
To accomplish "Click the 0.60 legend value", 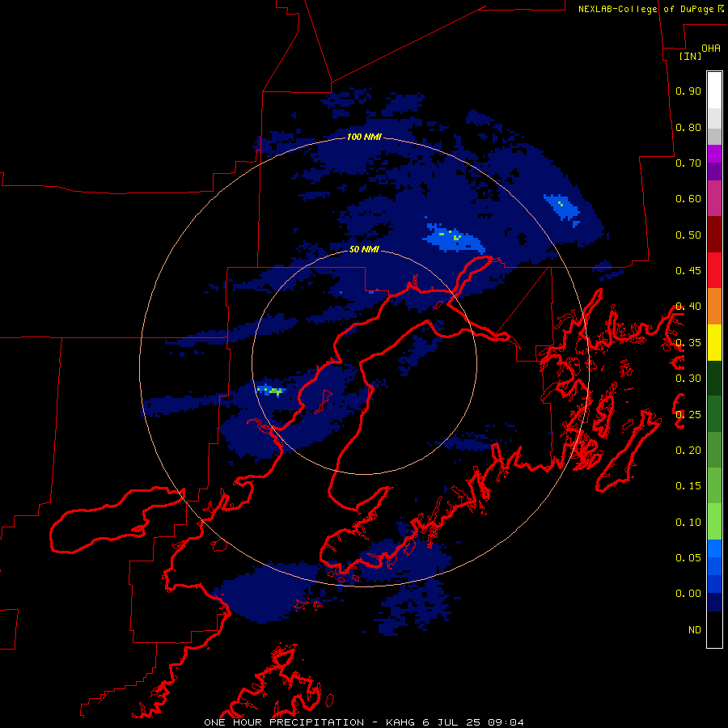I will pos(688,199).
